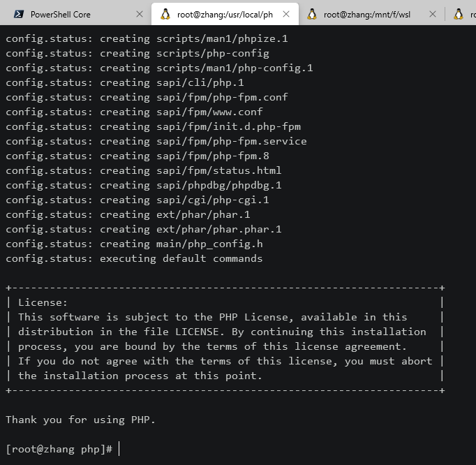Screen dimensions: 476x465
Task: Open the root@zhang:/mnt/f/wsl tab
Action: 371,14
